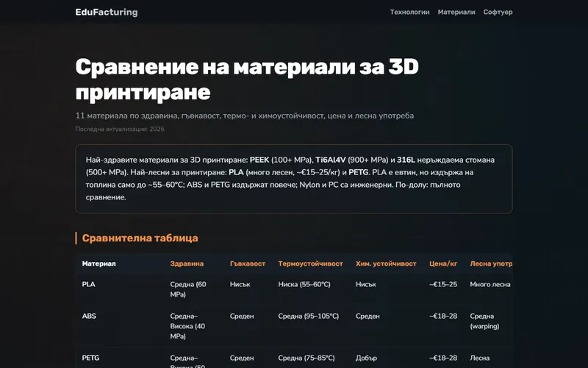Click ABS strength 'Средна–Висока (40 MPa)'
The image size is (588, 368).
(x=187, y=326)
